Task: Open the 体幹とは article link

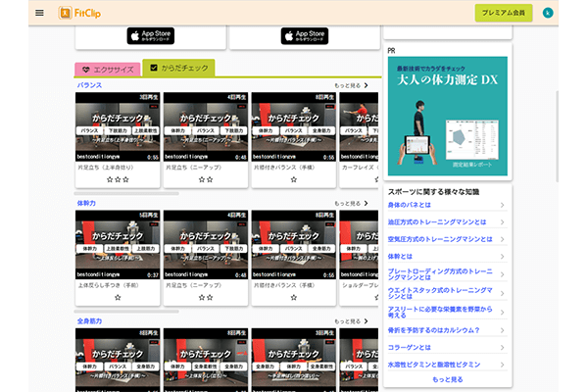Action: [x=400, y=256]
